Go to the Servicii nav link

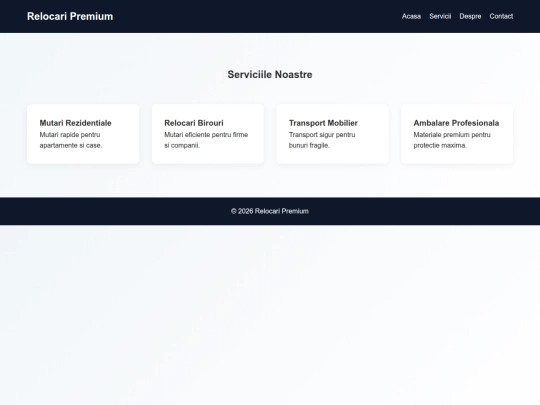440,16
